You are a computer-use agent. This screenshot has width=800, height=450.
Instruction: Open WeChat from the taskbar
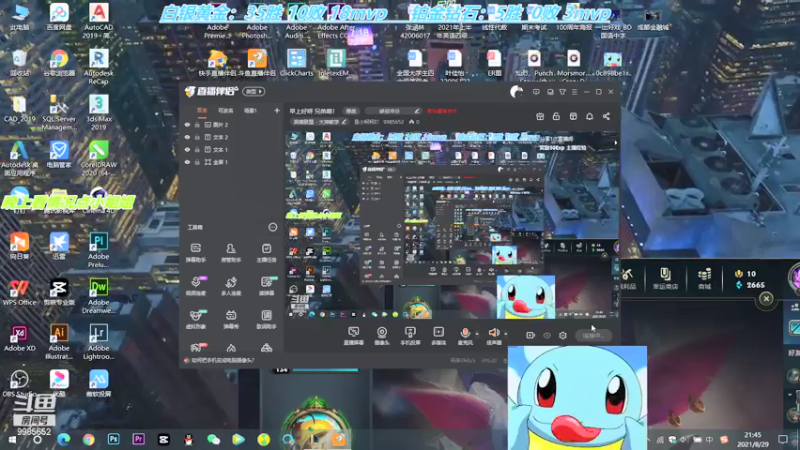[213, 439]
